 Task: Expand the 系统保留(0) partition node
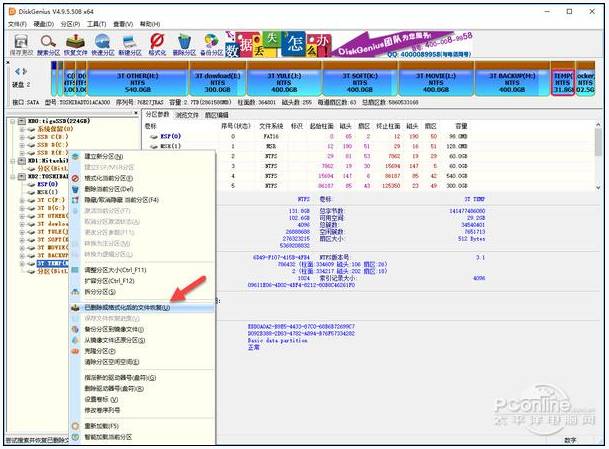coord(22,129)
